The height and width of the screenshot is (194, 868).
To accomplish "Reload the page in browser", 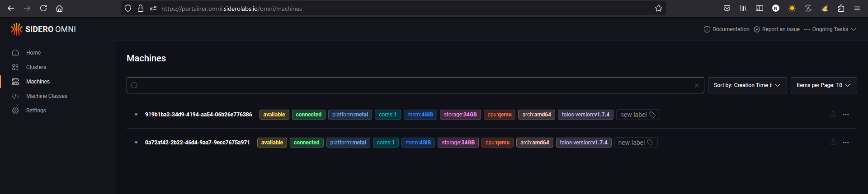I will pos(43,8).
